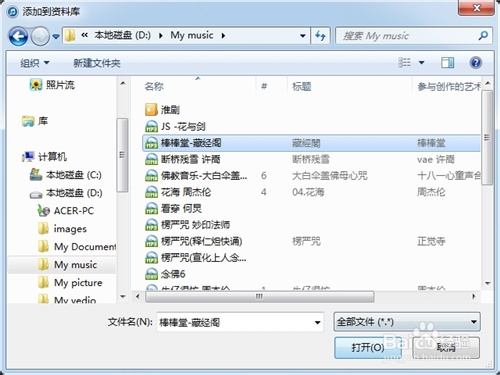Screen dimensions: 500x375
Task: Click the blue help question mark icon
Action: point(476,62)
